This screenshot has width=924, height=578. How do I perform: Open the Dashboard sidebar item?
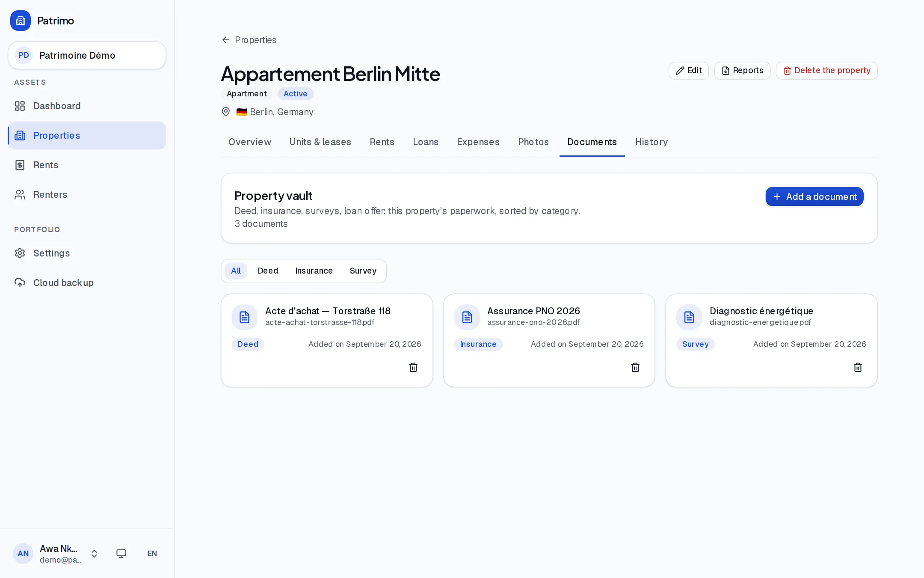click(x=87, y=106)
